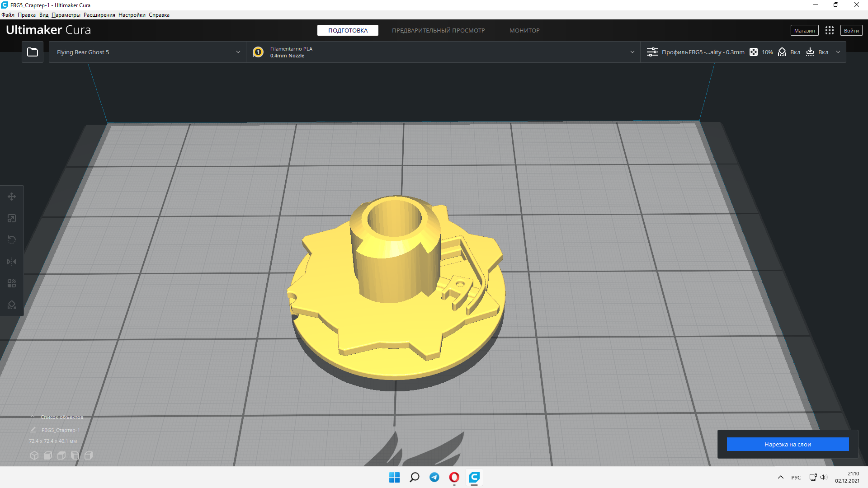
Task: Switch to top view cube icon
Action: [x=61, y=455]
